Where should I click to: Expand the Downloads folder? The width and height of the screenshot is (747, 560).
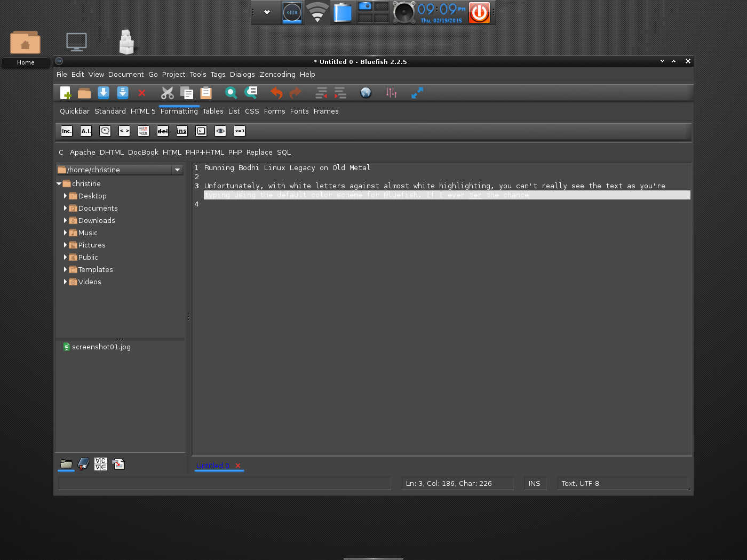(65, 220)
